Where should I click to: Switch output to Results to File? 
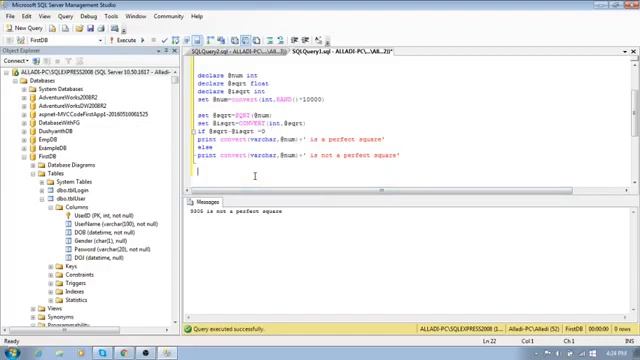[x=256, y=40]
